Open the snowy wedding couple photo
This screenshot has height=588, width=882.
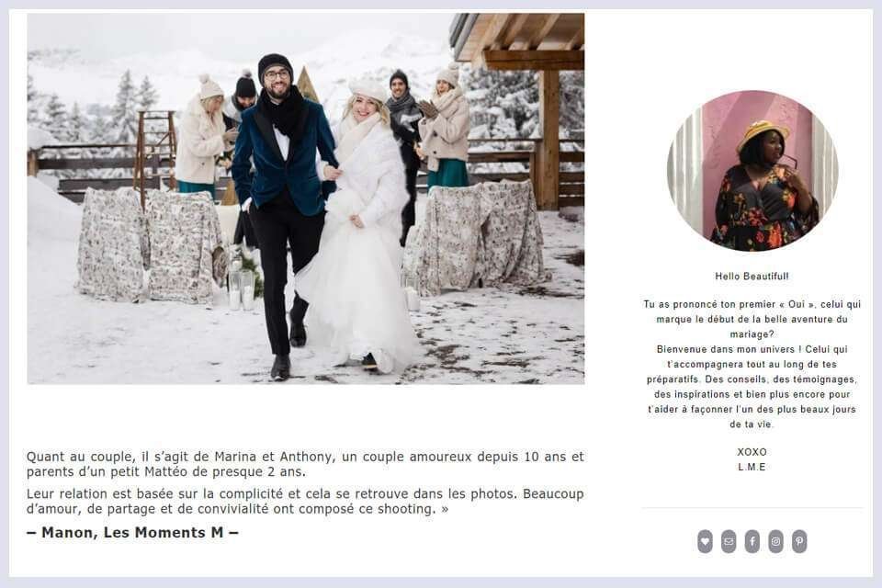305,198
